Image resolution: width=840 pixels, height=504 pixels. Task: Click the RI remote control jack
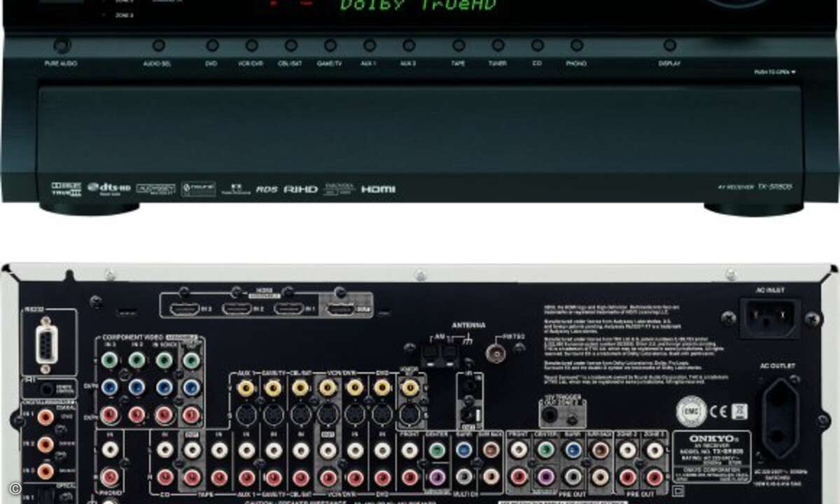45,388
